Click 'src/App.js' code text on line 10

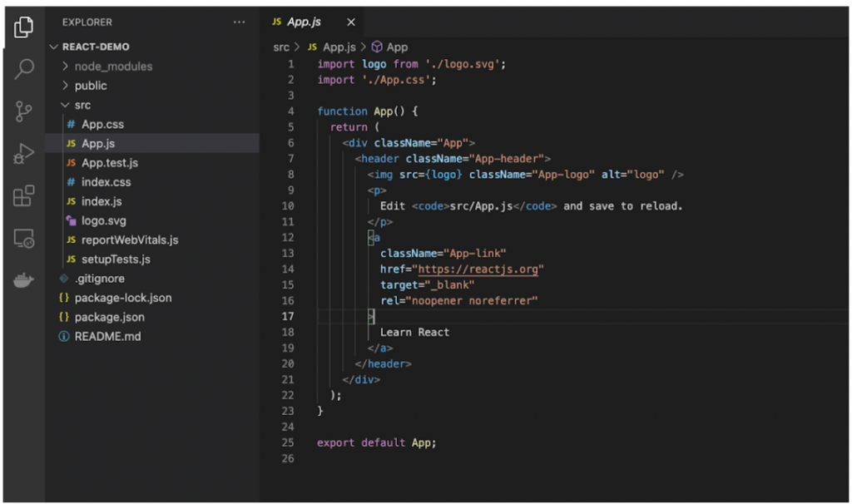pos(481,206)
